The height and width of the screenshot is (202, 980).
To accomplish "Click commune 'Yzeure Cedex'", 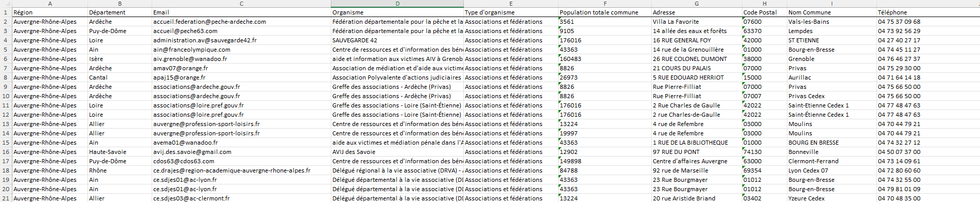I will click(831, 198).
